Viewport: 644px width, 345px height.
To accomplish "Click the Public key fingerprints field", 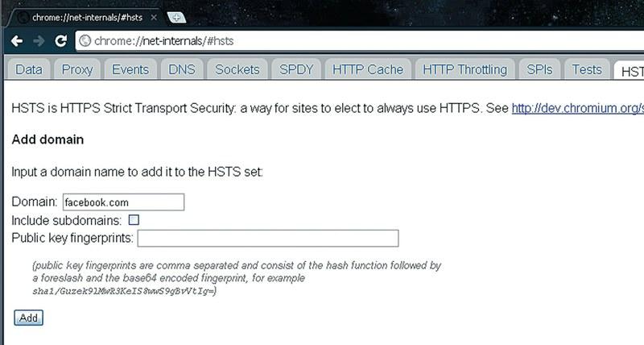I will point(268,238).
